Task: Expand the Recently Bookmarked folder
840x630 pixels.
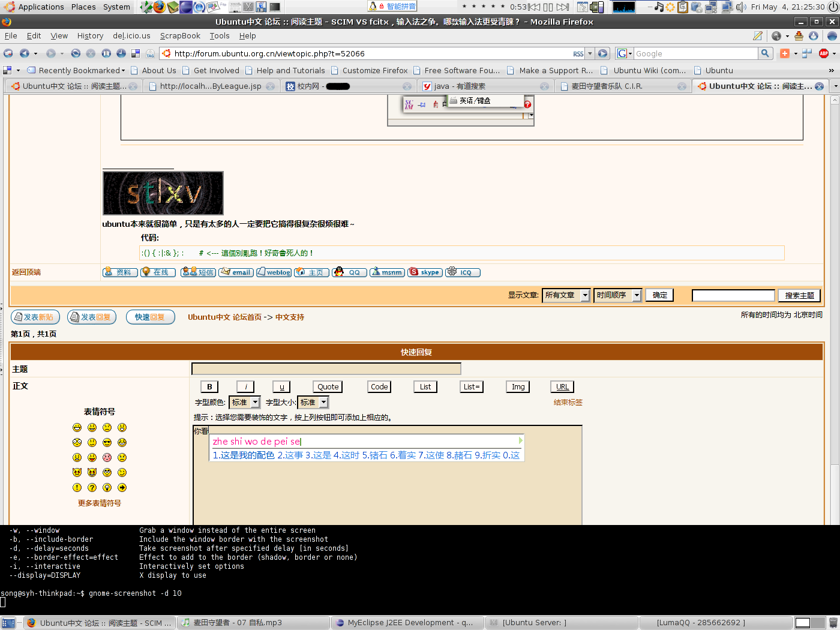Action: (x=76, y=70)
